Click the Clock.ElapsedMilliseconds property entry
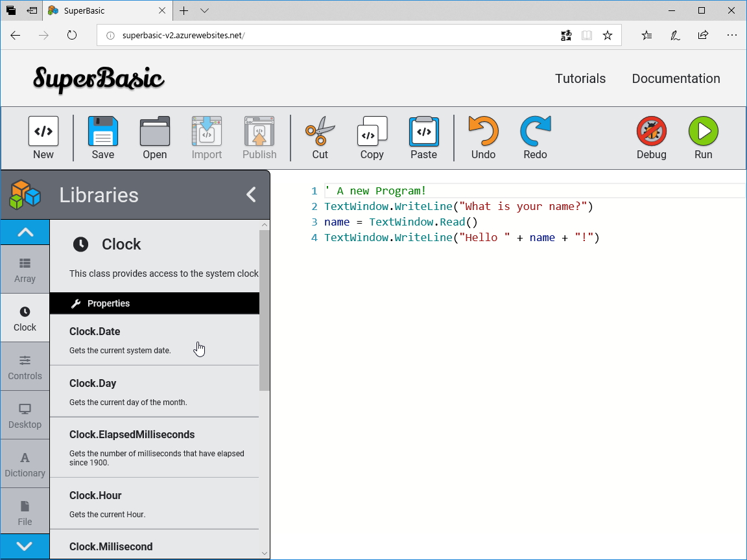The height and width of the screenshot is (560, 747). pyautogui.click(x=154, y=448)
